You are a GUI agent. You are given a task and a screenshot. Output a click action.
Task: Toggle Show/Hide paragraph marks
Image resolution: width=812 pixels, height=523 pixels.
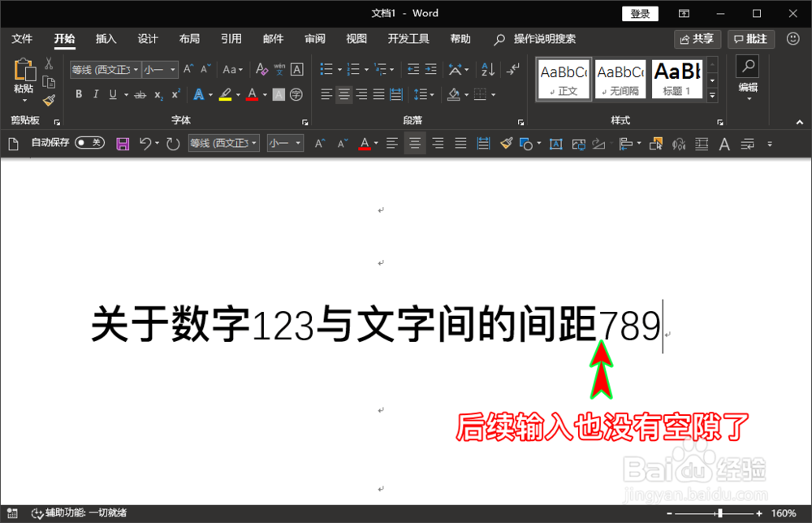coord(513,69)
